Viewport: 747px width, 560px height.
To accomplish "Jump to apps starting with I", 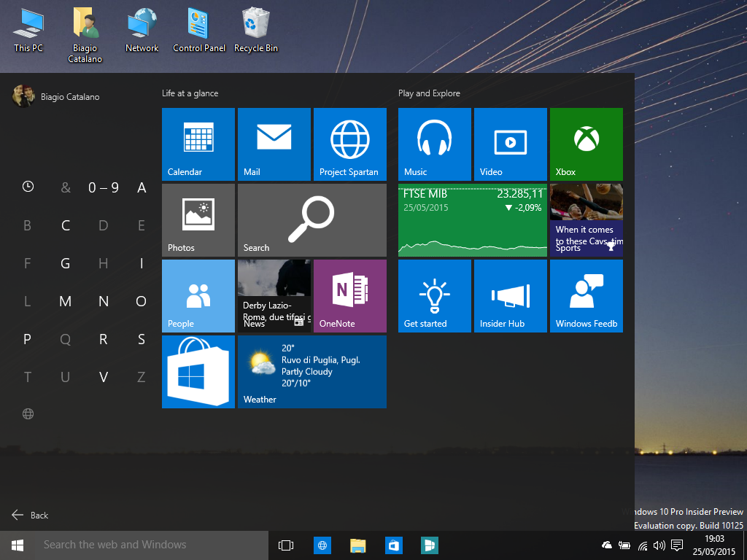I will click(142, 263).
